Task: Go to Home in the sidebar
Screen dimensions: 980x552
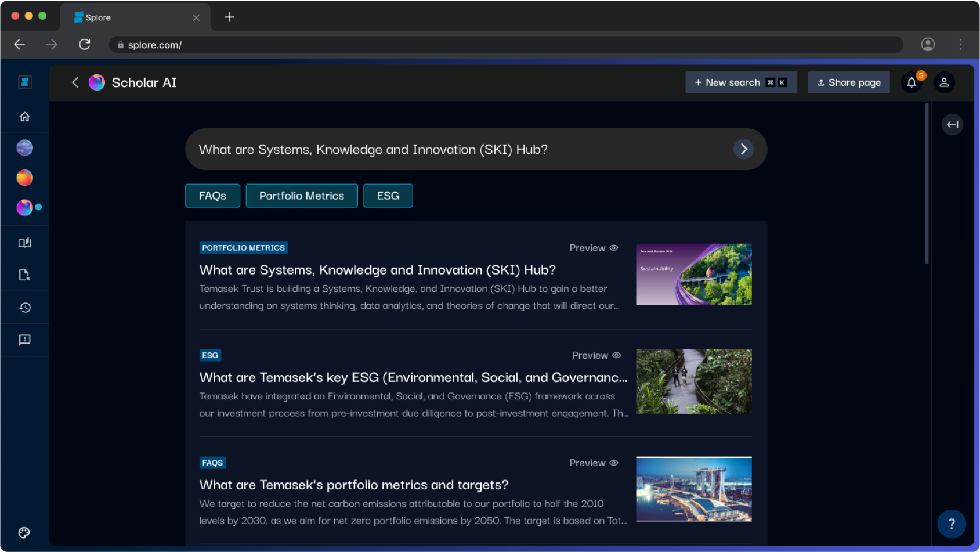Action: [24, 117]
